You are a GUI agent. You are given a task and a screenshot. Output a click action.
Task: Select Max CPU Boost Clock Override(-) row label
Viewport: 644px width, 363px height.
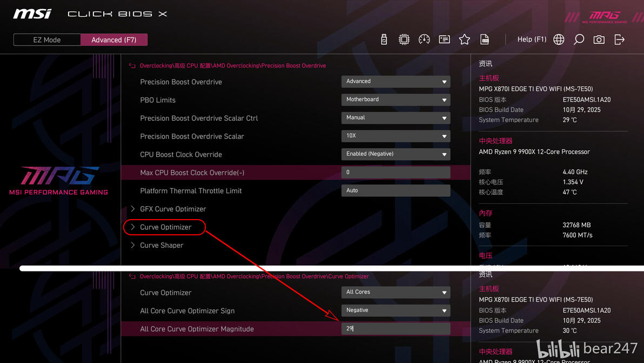tap(192, 173)
